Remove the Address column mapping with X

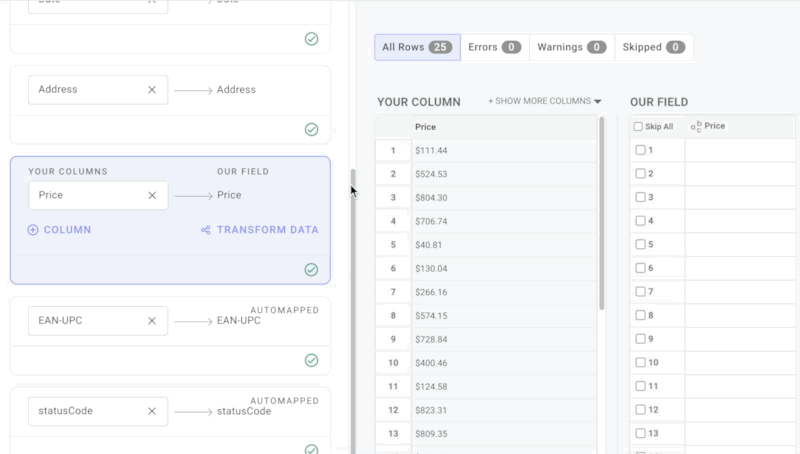(x=152, y=89)
